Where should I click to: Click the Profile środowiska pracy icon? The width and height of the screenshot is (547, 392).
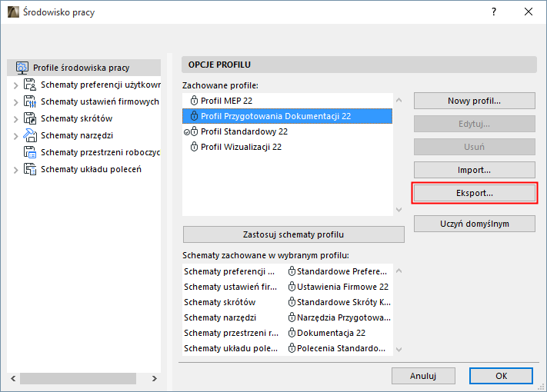pos(22,68)
